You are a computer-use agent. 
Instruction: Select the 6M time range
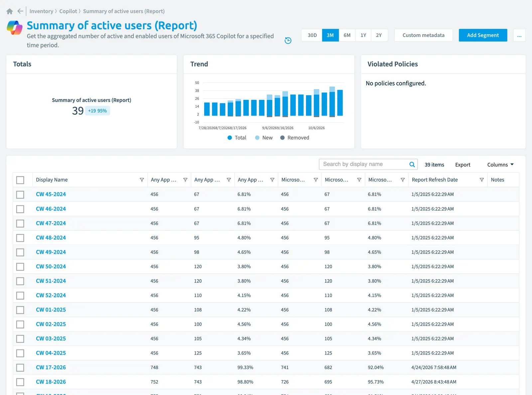[347, 35]
